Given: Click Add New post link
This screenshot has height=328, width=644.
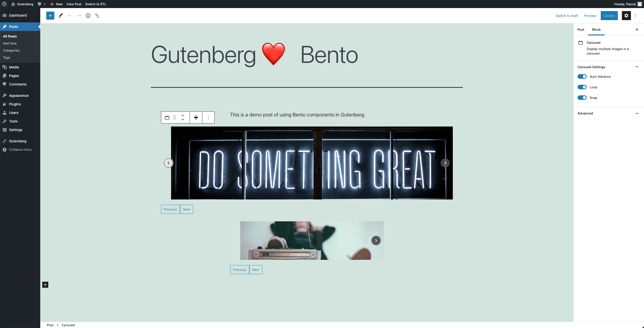Looking at the screenshot, I should (x=10, y=43).
